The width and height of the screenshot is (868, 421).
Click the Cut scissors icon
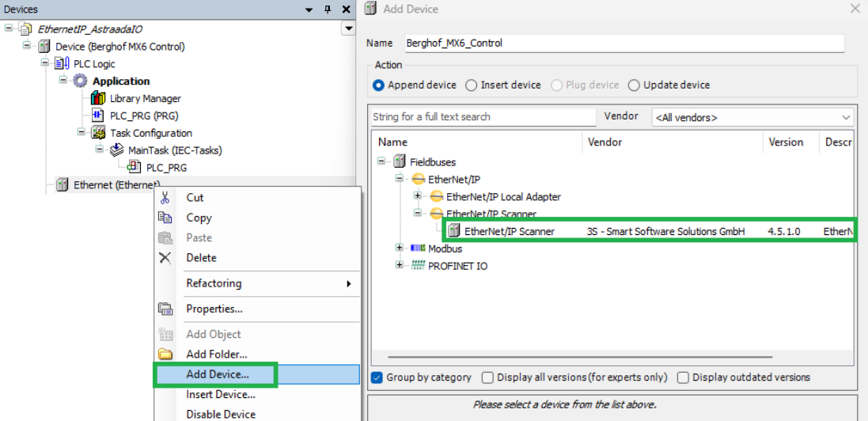[x=165, y=198]
